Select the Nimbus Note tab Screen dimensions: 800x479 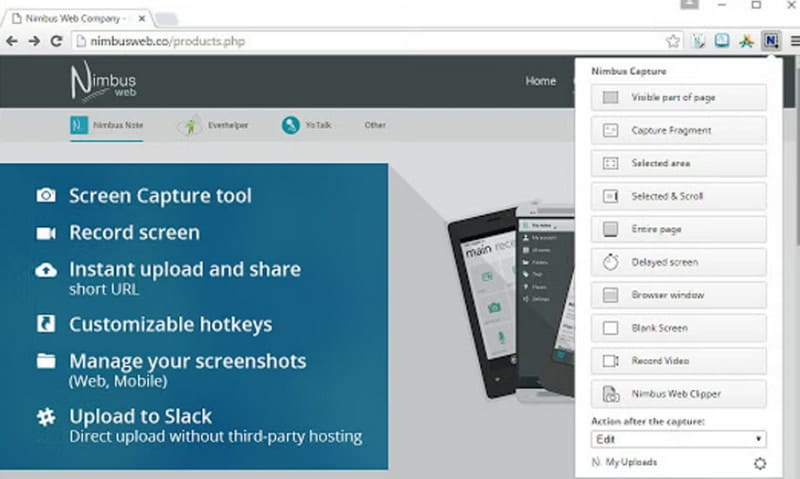point(79,125)
